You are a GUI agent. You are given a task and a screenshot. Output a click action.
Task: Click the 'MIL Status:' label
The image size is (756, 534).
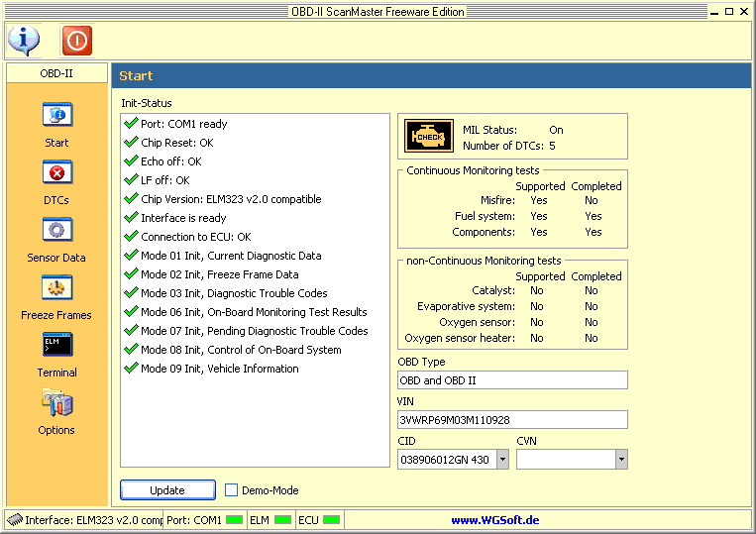489,130
